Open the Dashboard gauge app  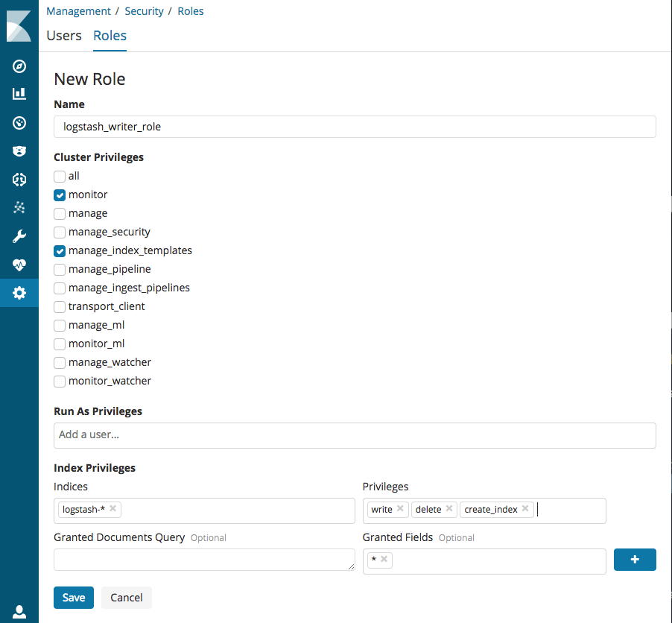point(19,123)
